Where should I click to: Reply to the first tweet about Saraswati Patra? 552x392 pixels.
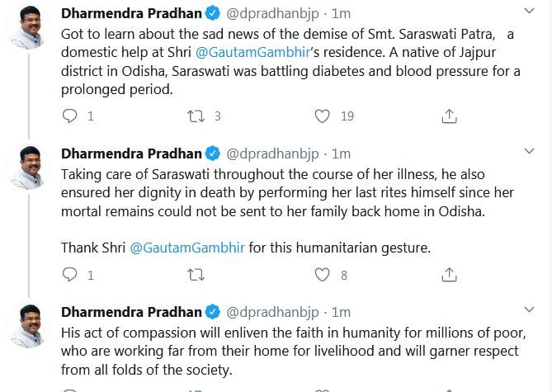click(71, 116)
